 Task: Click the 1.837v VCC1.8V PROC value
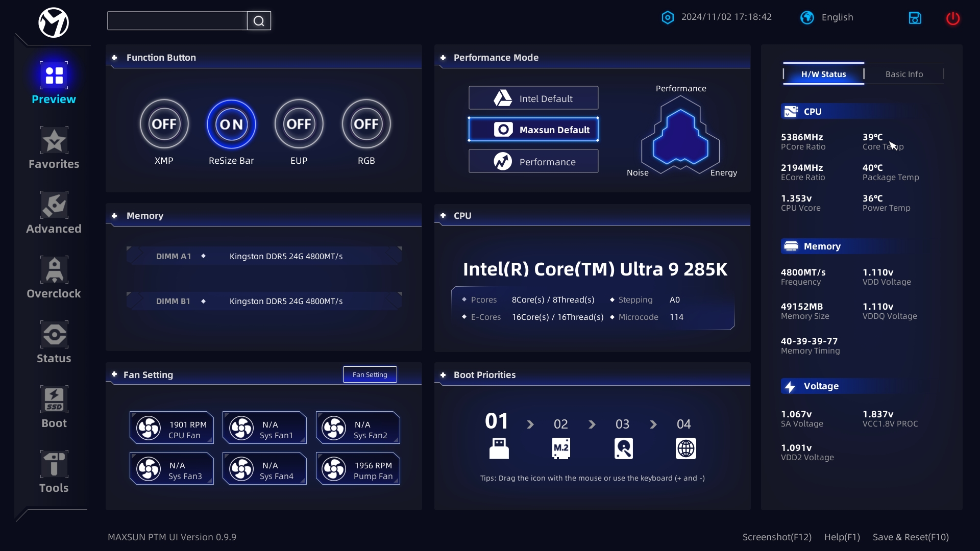click(x=878, y=414)
